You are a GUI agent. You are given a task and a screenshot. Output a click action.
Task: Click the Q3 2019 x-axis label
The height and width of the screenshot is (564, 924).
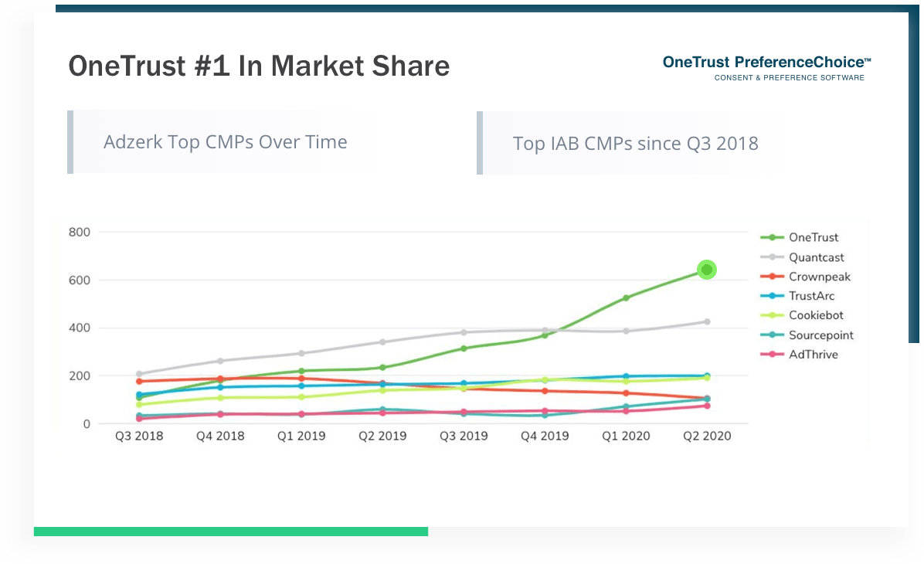click(464, 436)
